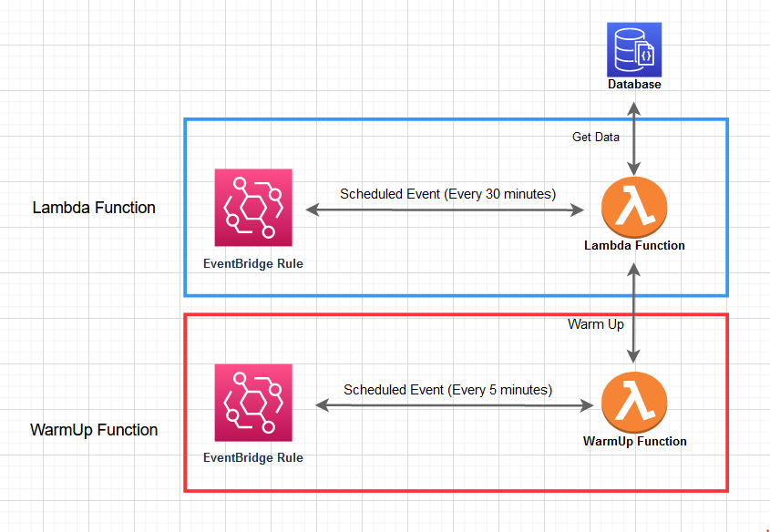Select the Scheduled Event Every 5 minutes text
This screenshot has width=770, height=532.
(447, 390)
